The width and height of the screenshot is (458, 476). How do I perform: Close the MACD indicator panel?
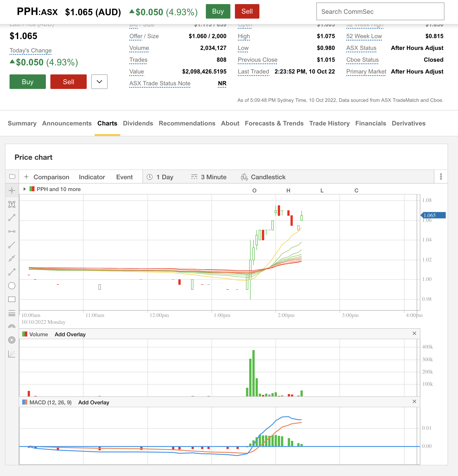click(x=414, y=401)
